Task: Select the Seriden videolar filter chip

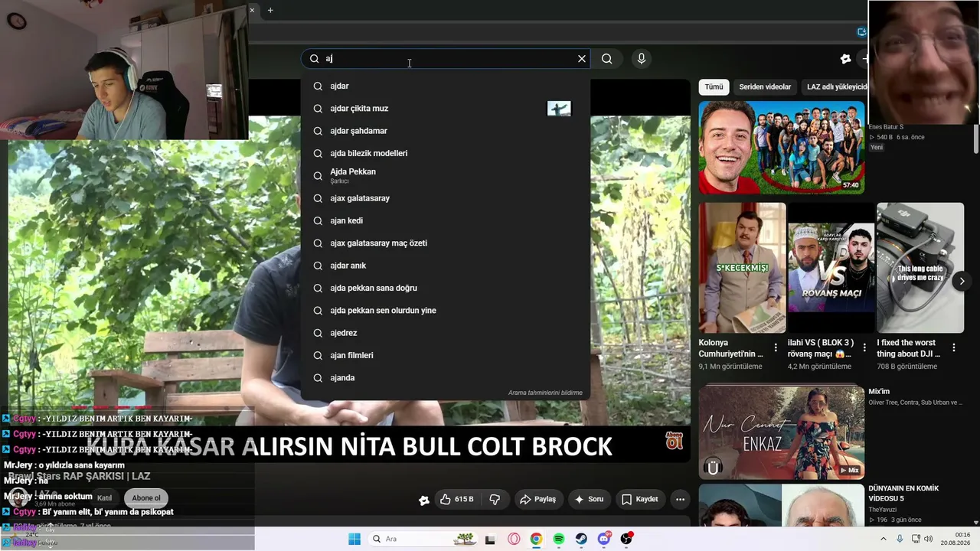Action: (x=765, y=87)
